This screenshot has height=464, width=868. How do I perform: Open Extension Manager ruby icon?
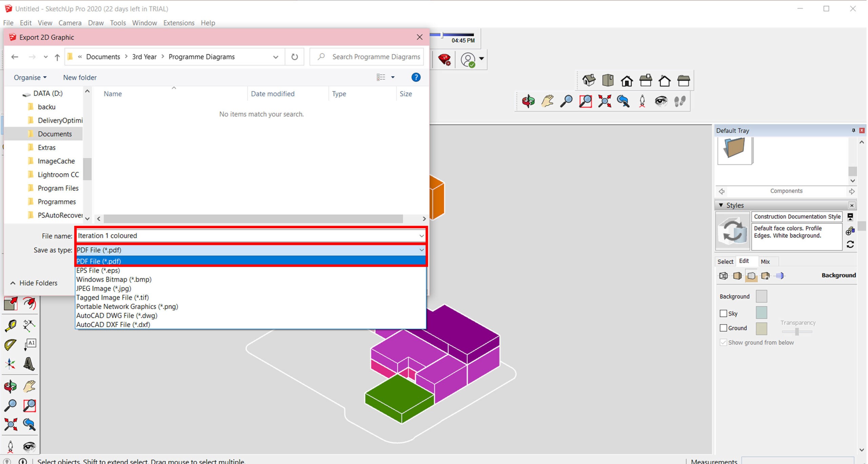(x=444, y=60)
